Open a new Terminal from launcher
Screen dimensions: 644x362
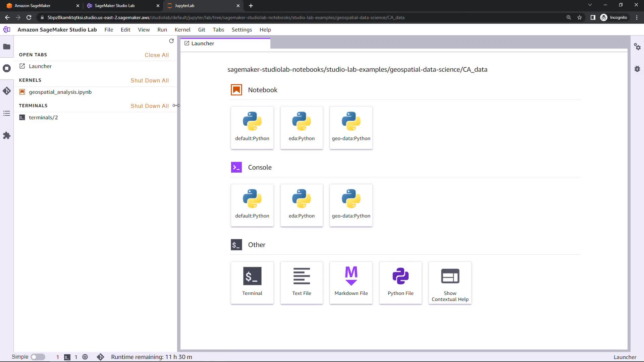coord(252,283)
